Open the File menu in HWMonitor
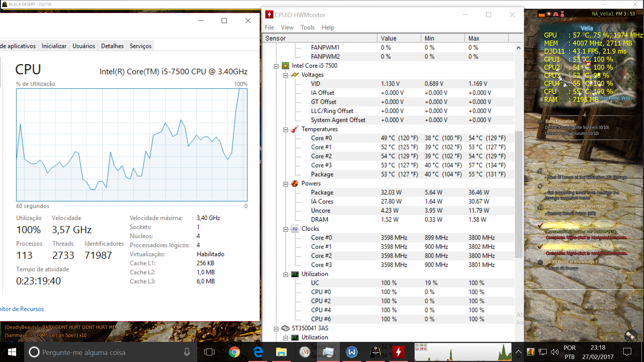 coord(269,27)
